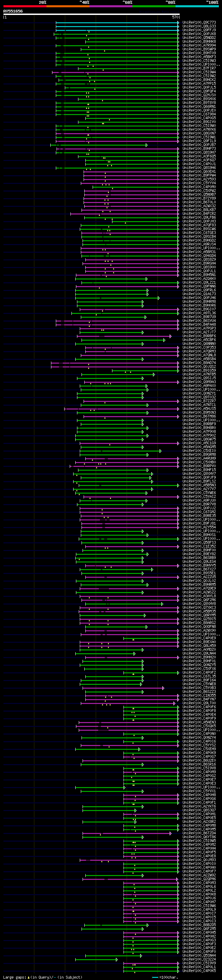Click the short green bar for UniRef100_Q0PJ87

point(99,145)
